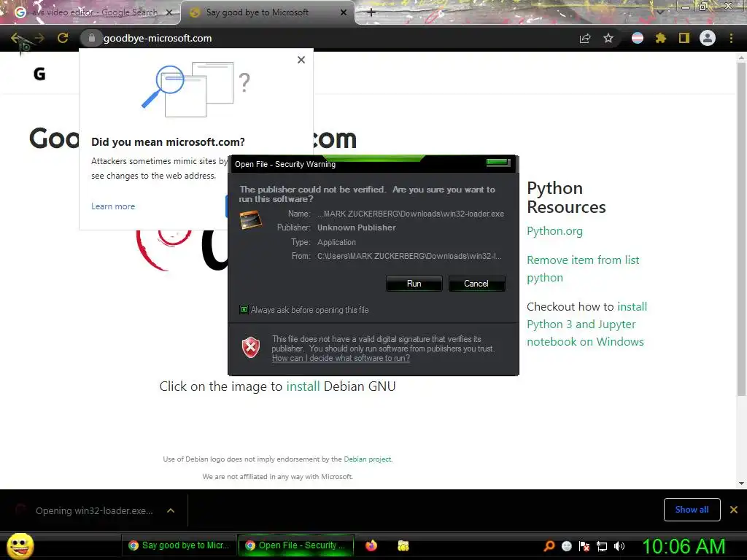Click the install link for Debian GNU
The height and width of the screenshot is (560, 747).
(x=303, y=386)
